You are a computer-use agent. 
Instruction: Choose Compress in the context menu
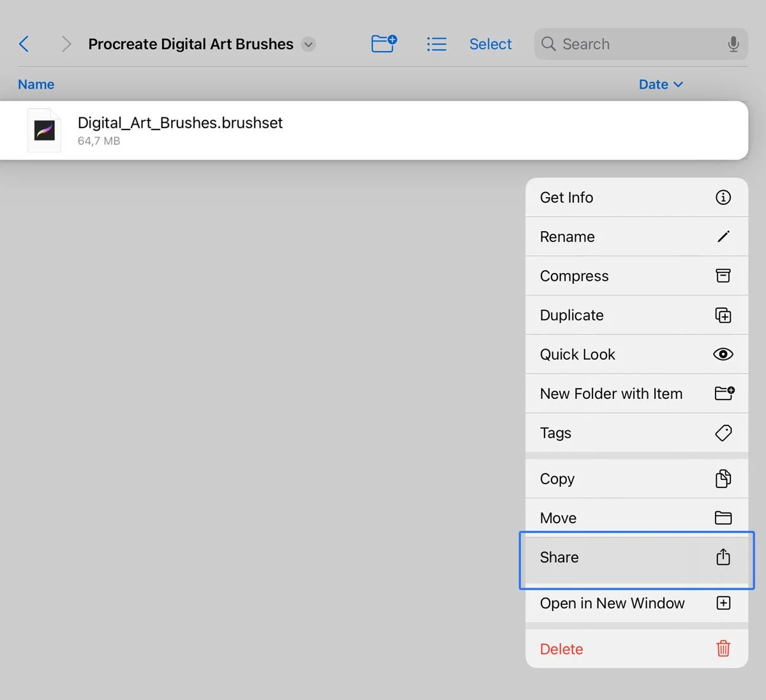[636, 276]
